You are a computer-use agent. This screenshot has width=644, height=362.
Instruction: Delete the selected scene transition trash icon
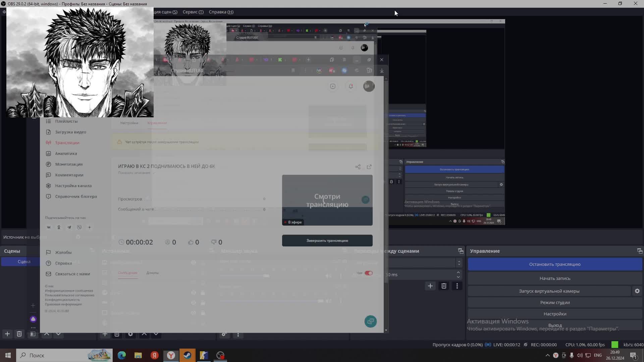click(x=444, y=286)
